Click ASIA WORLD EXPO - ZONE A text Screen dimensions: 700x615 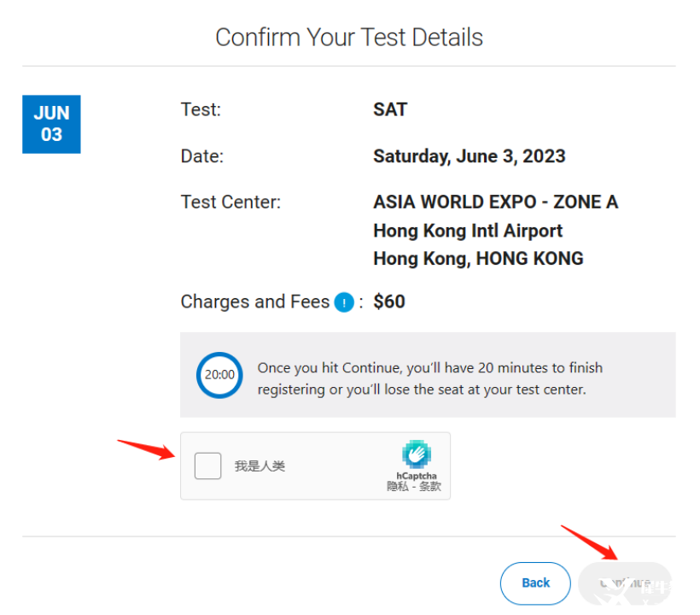495,202
